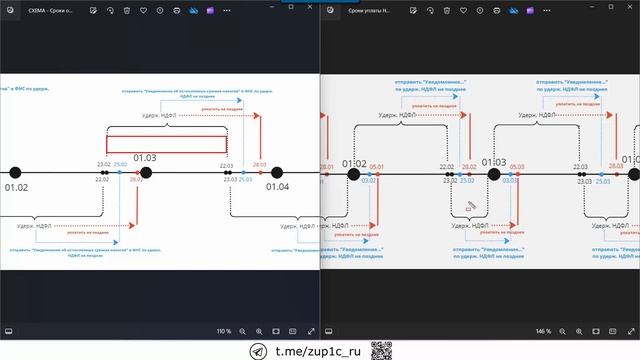Print image from right Сроки уплаты window

point(497,11)
